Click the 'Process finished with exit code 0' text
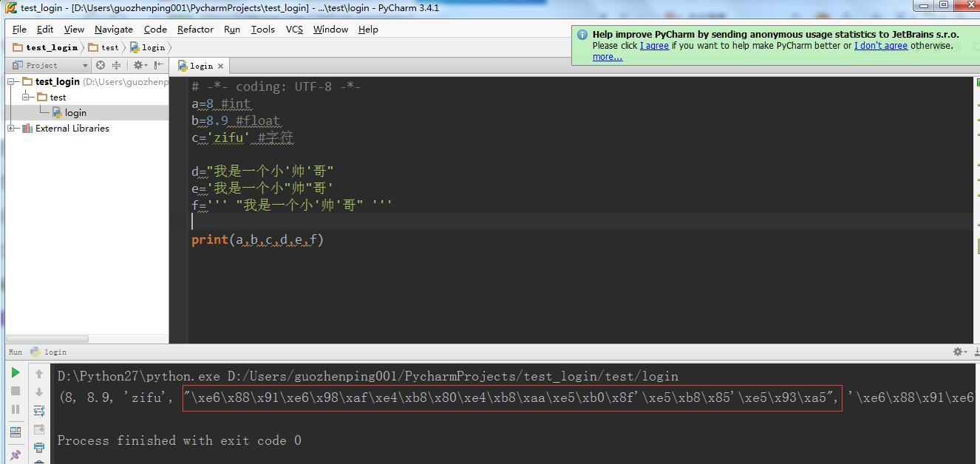The height and width of the screenshot is (464, 980). pyautogui.click(x=180, y=440)
